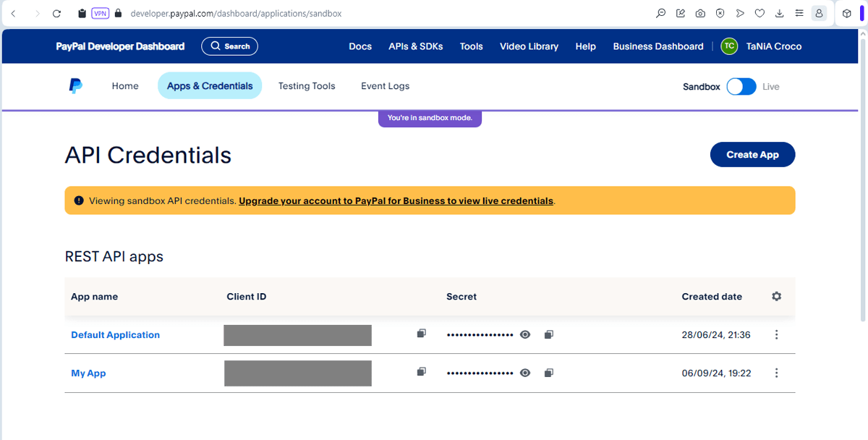This screenshot has height=440, width=868.
Task: Open the Search bar in the dashboard header
Action: (x=229, y=46)
